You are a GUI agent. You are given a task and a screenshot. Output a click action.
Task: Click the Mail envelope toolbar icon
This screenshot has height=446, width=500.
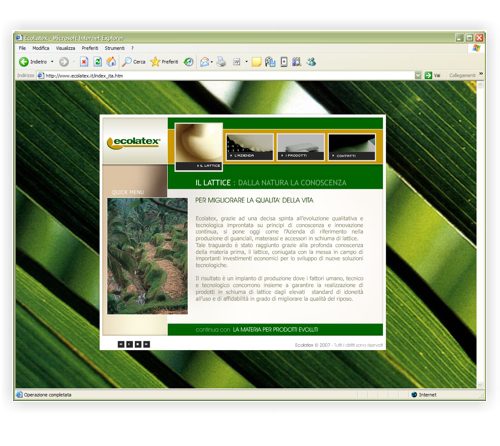[204, 62]
